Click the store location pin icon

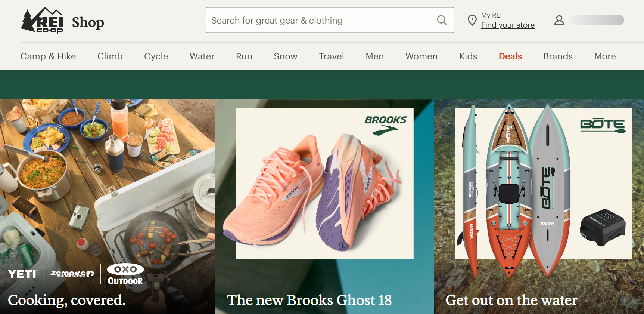pos(472,20)
